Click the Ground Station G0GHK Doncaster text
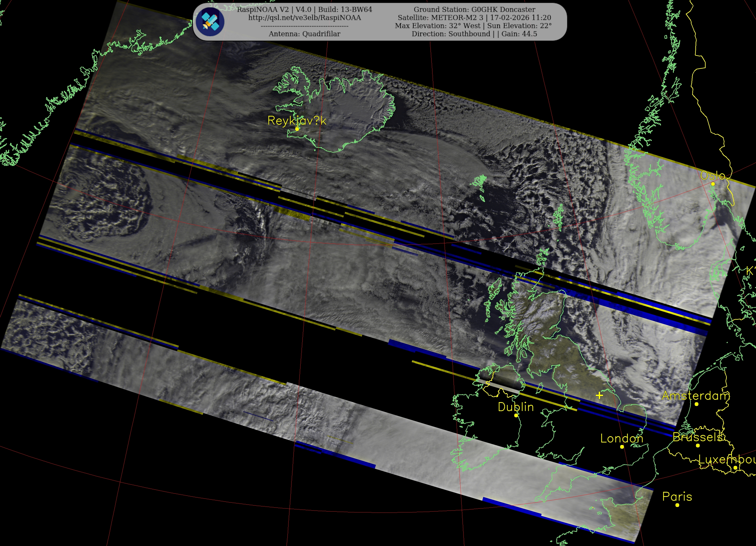756x546 pixels. [474, 9]
